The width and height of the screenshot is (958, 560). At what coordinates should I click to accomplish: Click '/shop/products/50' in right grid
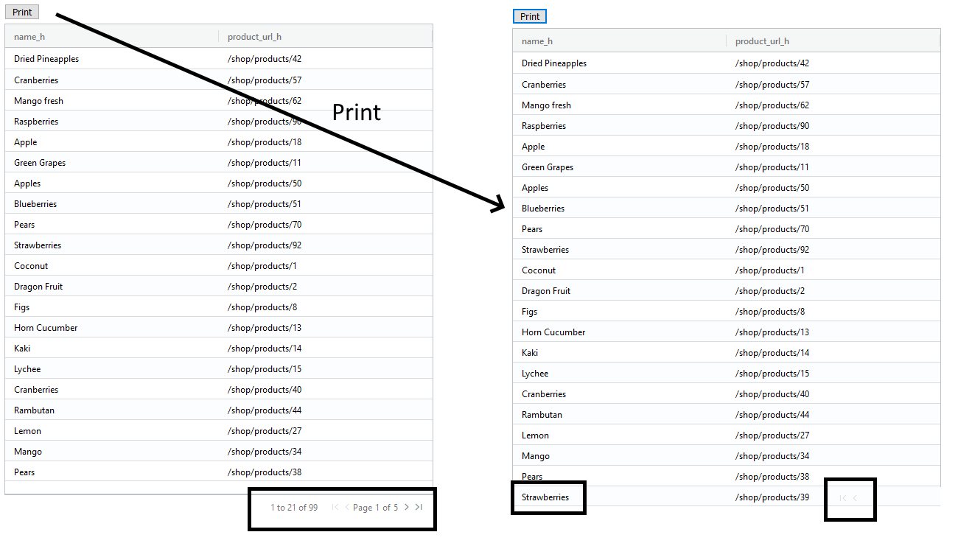(772, 188)
